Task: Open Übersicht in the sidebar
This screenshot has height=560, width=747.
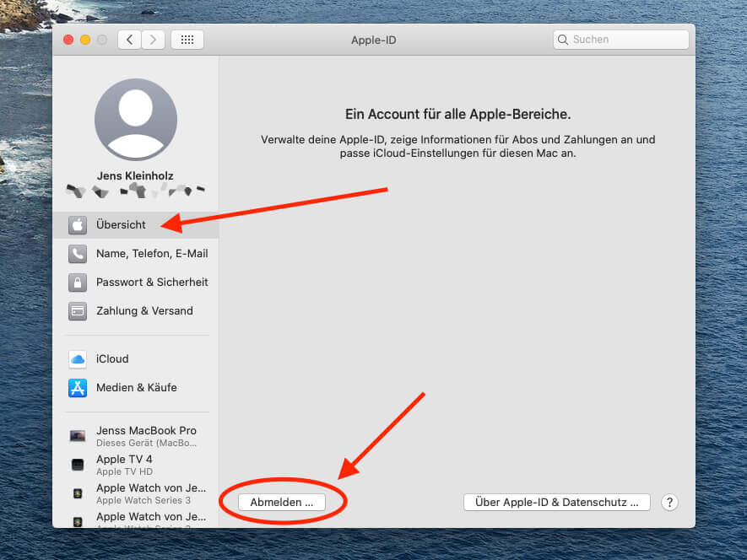Action: pos(136,225)
